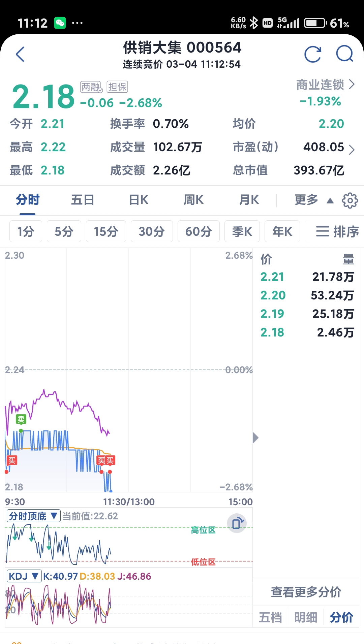The width and height of the screenshot is (364, 644).
Task: Open the 排序 sort list icon
Action: (x=337, y=232)
